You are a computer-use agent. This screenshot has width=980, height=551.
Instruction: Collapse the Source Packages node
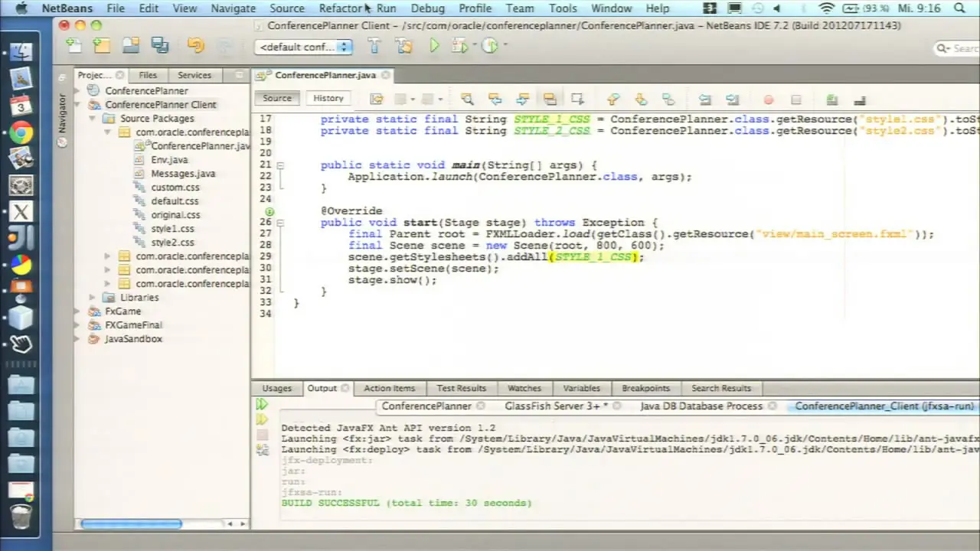[92, 119]
